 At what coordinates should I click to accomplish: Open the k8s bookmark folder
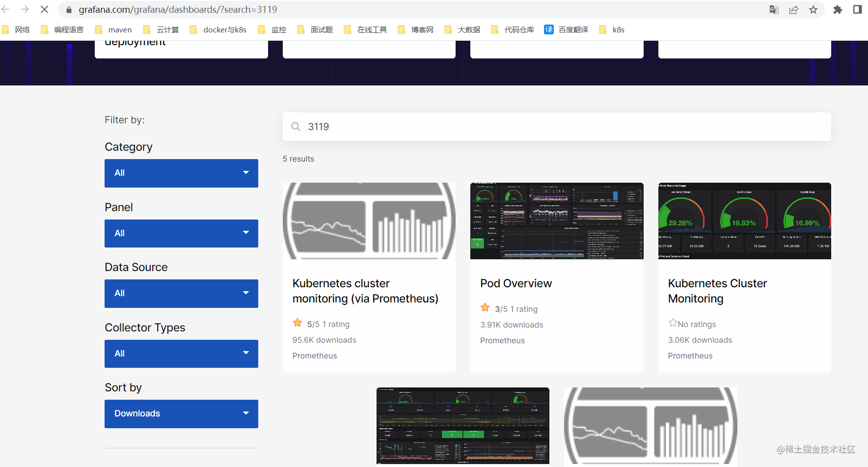[612, 30]
